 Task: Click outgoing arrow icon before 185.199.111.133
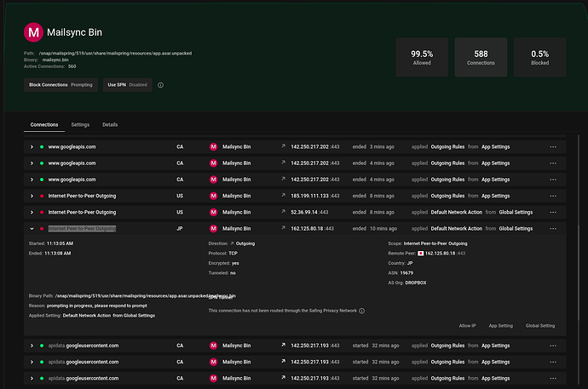coord(283,195)
